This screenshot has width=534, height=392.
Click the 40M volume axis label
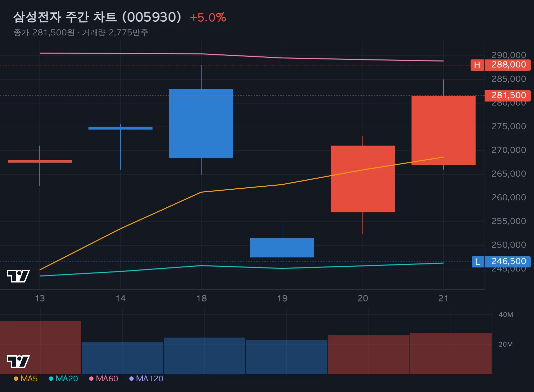506,315
